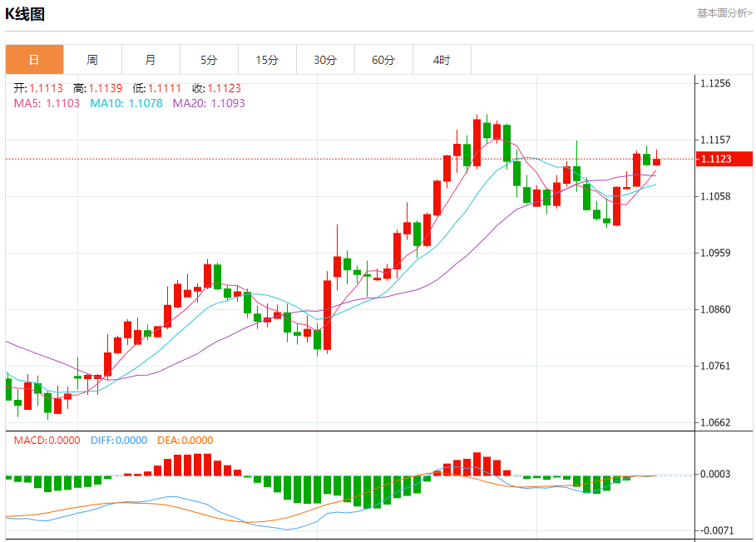Image resolution: width=756 pixels, height=542 pixels.
Task: Switch to the 周 weekly tab
Action: click(x=92, y=60)
